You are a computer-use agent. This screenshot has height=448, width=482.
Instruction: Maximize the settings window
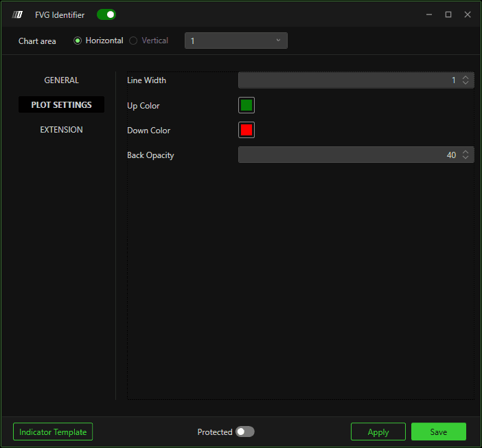(448, 14)
